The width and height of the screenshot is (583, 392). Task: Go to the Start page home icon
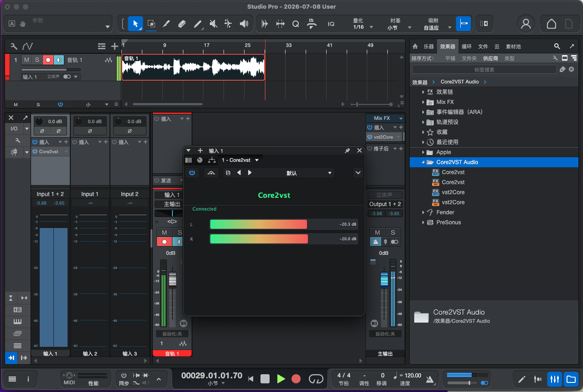click(552, 24)
